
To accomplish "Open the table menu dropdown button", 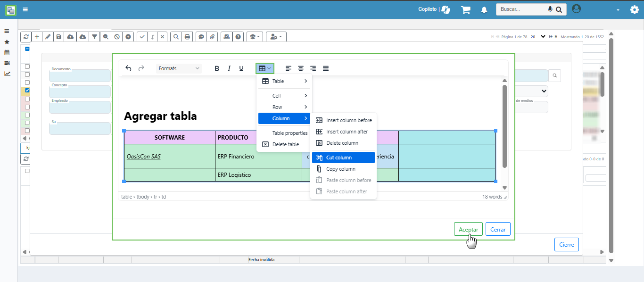I will (264, 68).
